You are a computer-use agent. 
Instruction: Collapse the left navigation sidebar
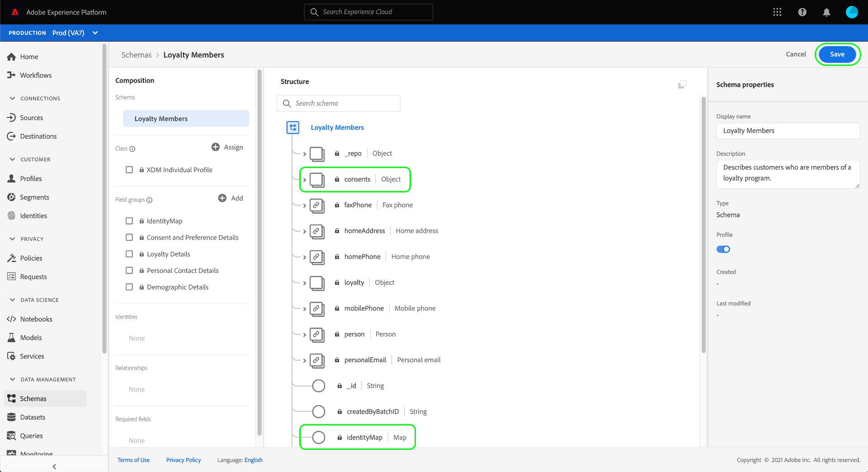[x=54, y=466]
